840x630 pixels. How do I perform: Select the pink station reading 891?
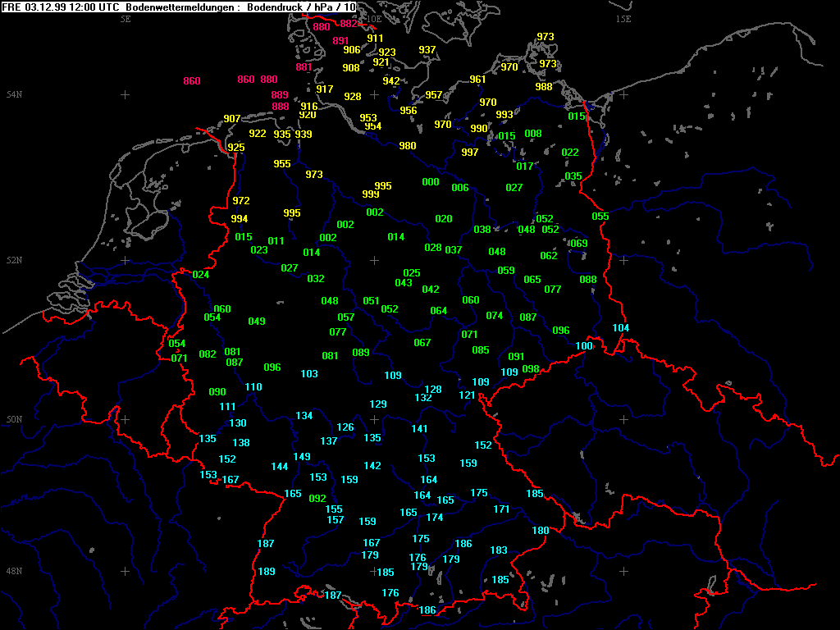tap(341, 41)
